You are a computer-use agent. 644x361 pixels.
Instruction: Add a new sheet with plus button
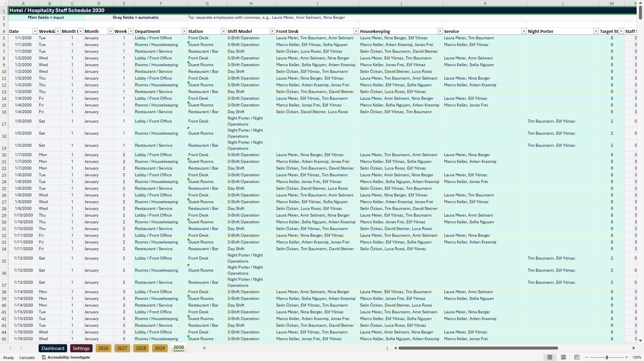204,348
